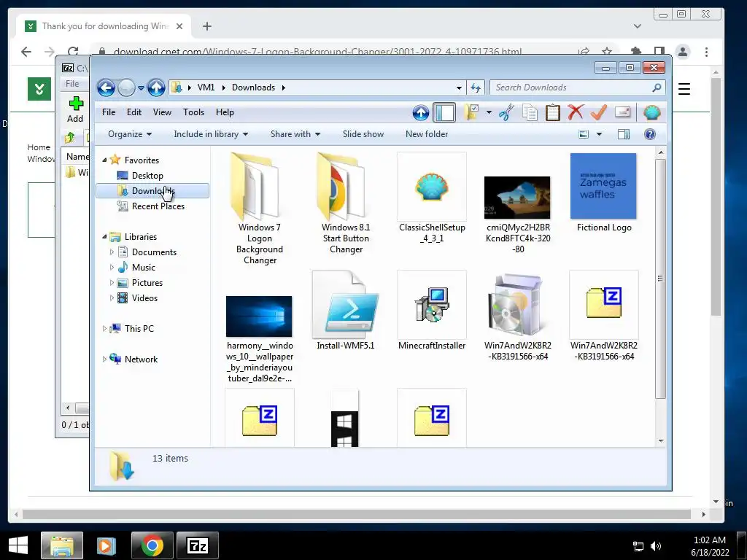Viewport: 747px width, 560px height.
Task: Click the orange checkmark Properties icon
Action: [598, 112]
